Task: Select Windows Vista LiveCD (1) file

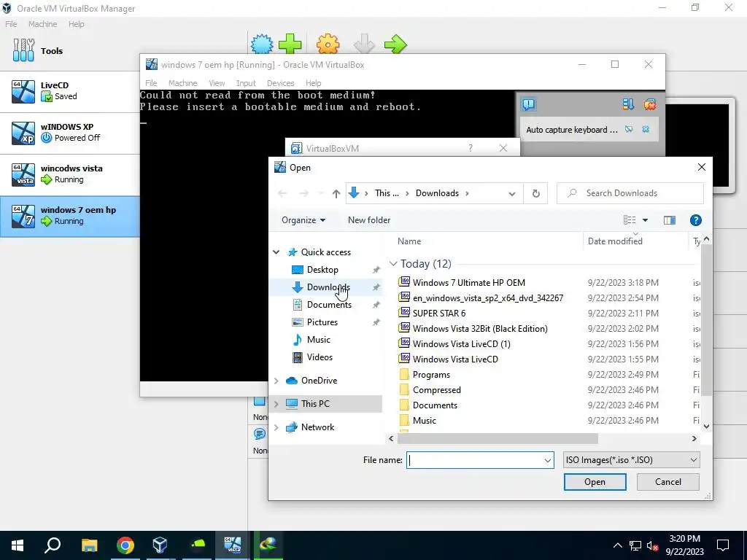Action: click(461, 344)
